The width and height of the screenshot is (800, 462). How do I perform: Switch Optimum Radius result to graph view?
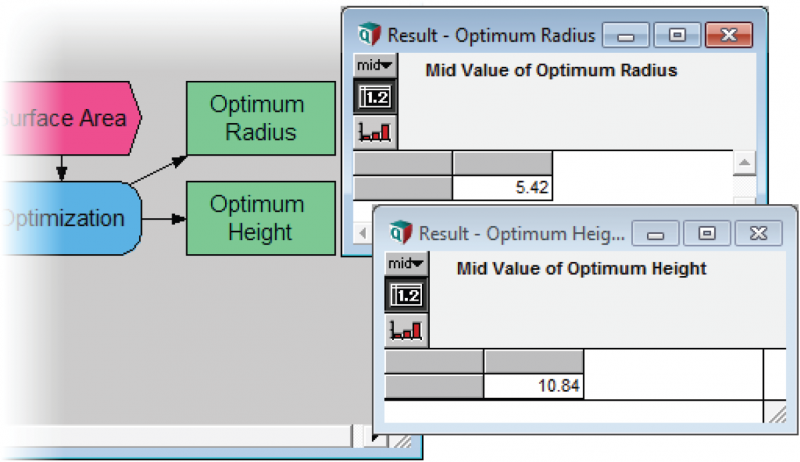[x=375, y=132]
